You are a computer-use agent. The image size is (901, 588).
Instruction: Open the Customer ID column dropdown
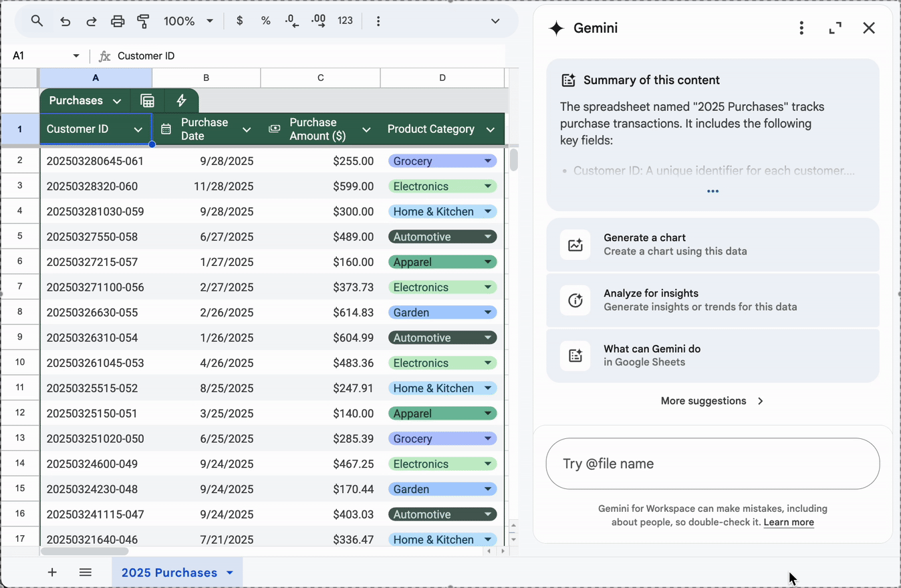[137, 129]
